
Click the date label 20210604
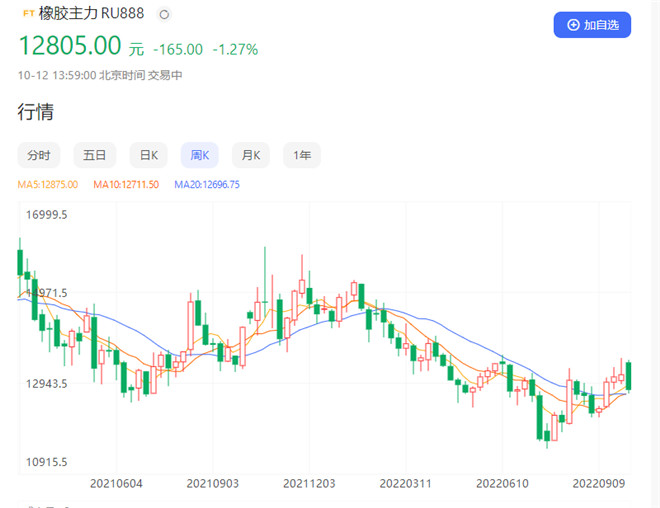coord(116,484)
